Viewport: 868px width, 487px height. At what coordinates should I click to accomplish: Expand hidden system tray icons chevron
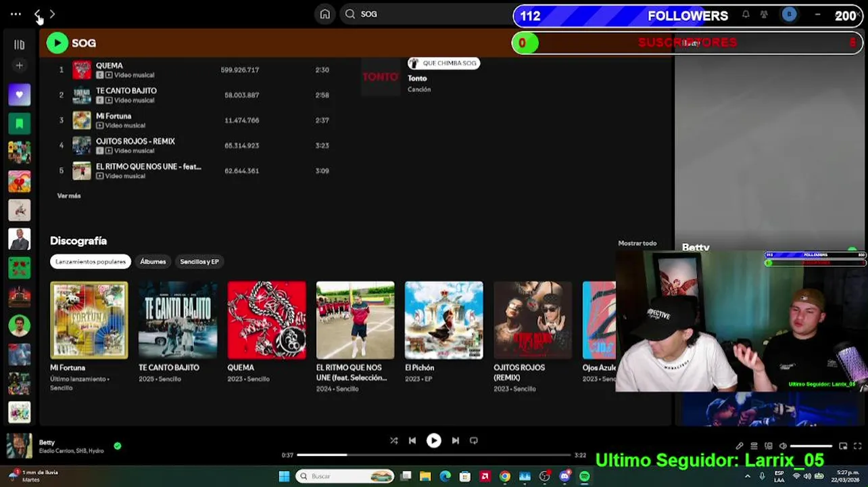(747, 476)
